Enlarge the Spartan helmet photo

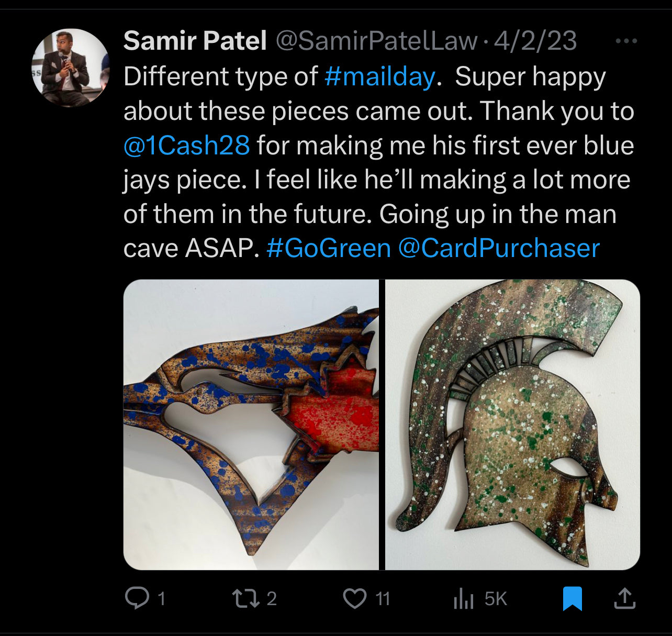pos(512,425)
